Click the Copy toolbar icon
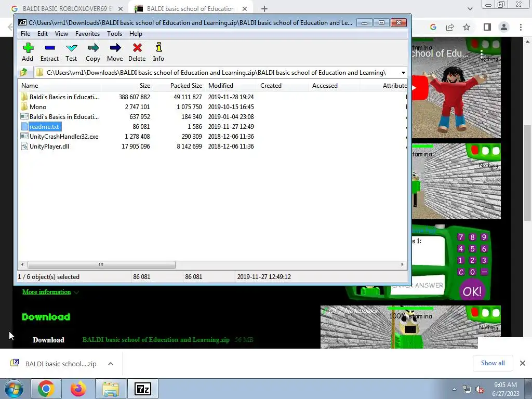Screen dimensions: 532x399 tap(93, 52)
